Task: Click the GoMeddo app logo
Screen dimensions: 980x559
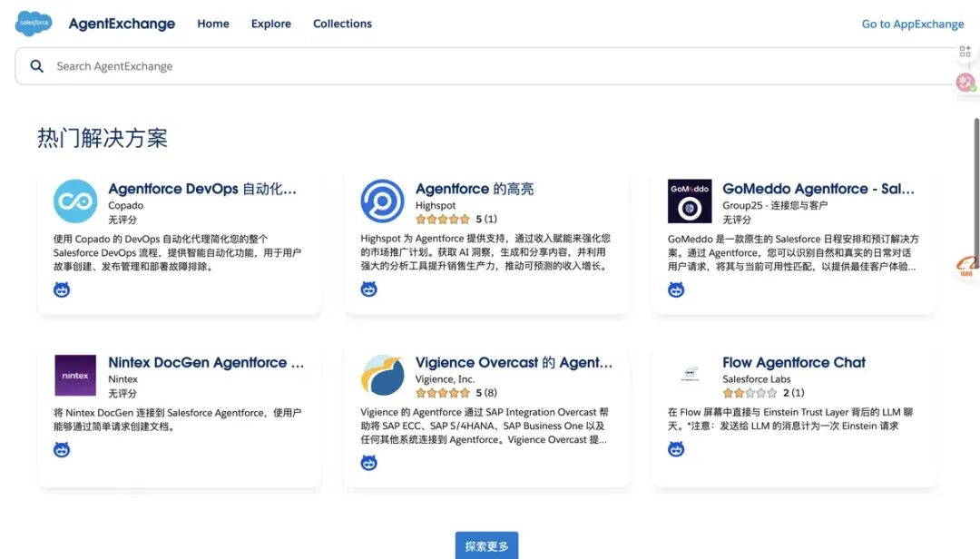Action: pyautogui.click(x=690, y=201)
